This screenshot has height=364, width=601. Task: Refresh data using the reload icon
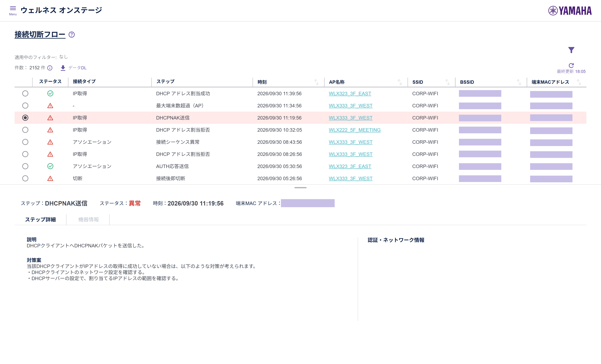571,65
